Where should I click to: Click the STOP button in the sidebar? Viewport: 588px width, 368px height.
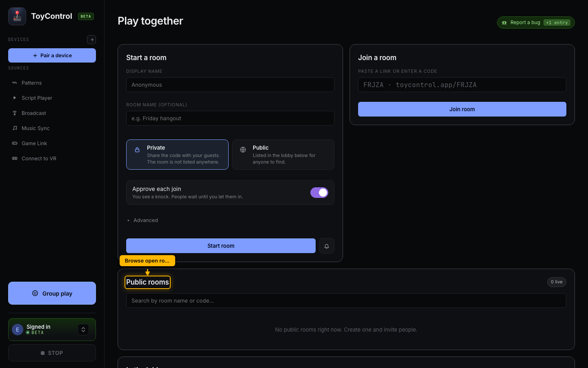point(52,353)
